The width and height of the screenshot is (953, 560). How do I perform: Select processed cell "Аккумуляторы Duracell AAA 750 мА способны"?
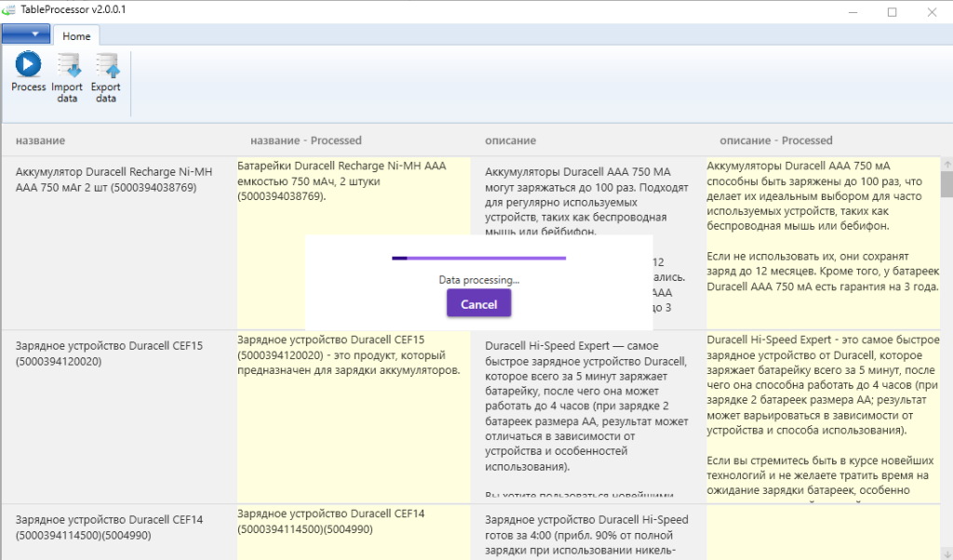click(x=823, y=243)
